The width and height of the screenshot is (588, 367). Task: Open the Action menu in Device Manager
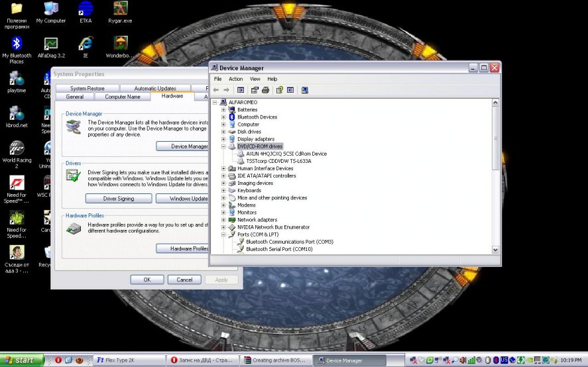click(x=235, y=79)
